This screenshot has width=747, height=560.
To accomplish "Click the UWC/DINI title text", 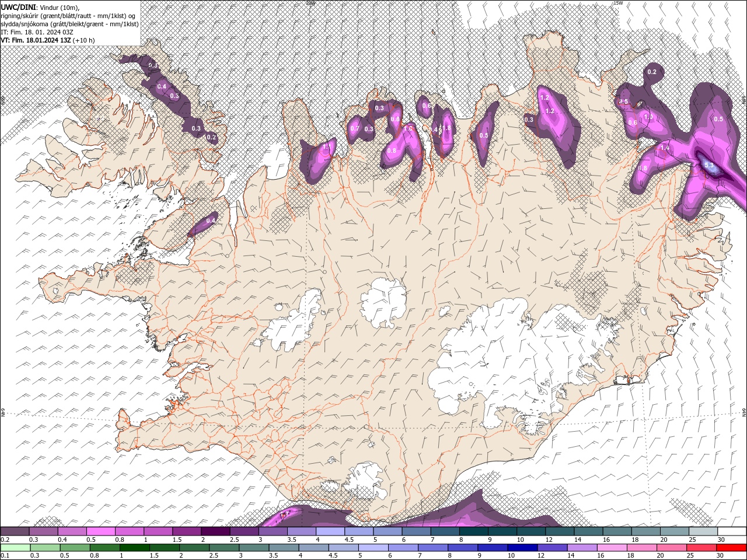I will tap(19, 7).
